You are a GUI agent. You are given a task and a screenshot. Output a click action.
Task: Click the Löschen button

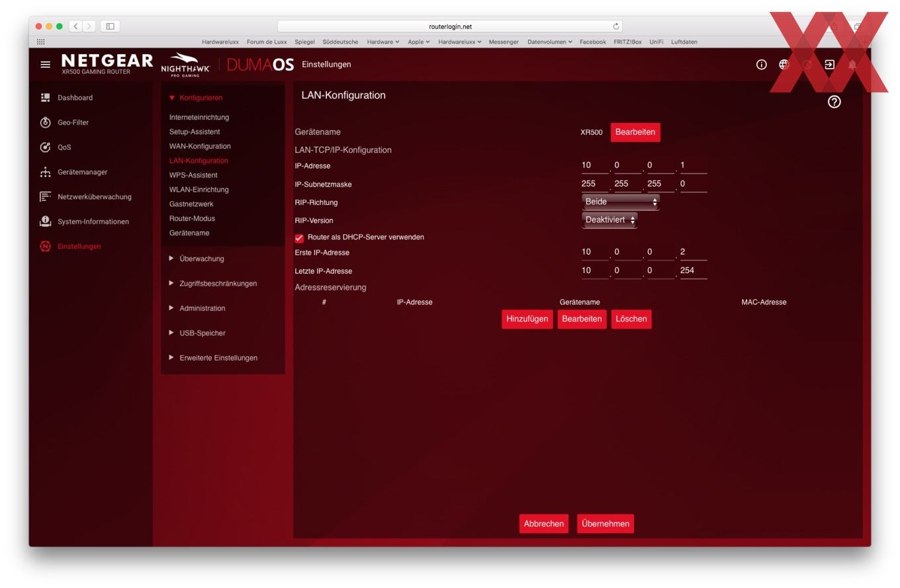[631, 319]
